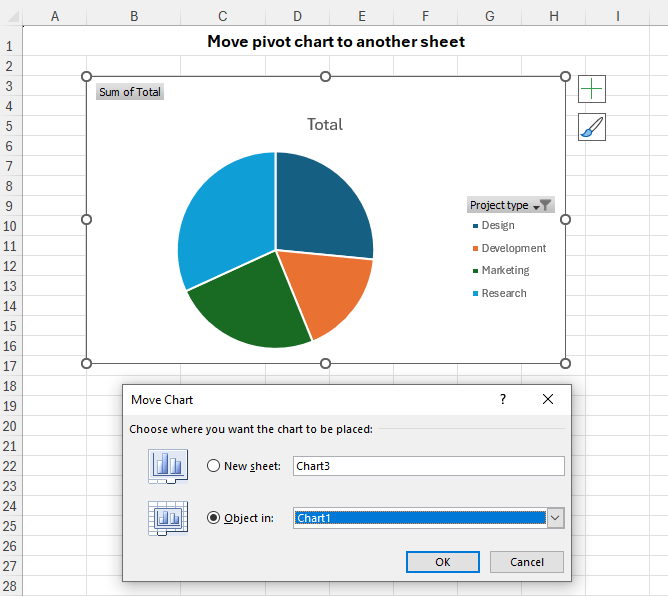The height and width of the screenshot is (596, 668).
Task: Select row 14 header
Action: [11, 306]
